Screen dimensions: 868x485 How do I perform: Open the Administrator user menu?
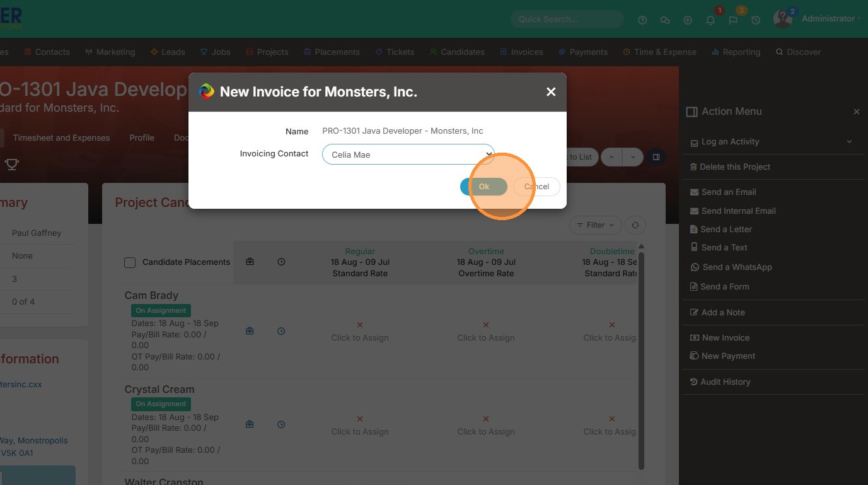coord(831,19)
